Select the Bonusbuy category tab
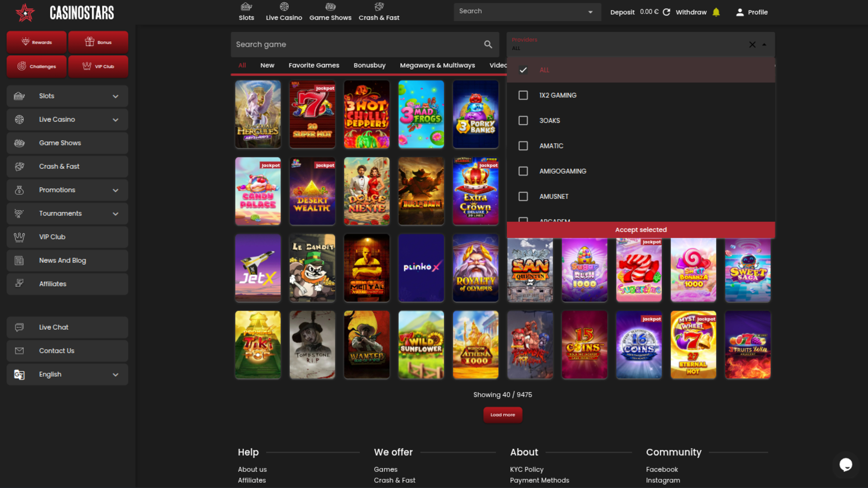The image size is (868, 488). (369, 65)
